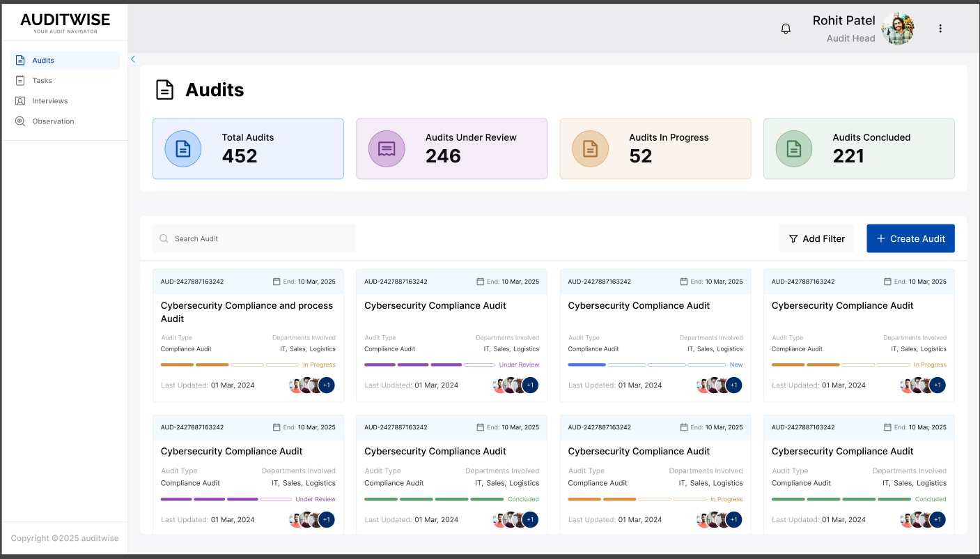Screen dimensions: 980x559
Task: Open the Add Filter dropdown
Action: 816,238
